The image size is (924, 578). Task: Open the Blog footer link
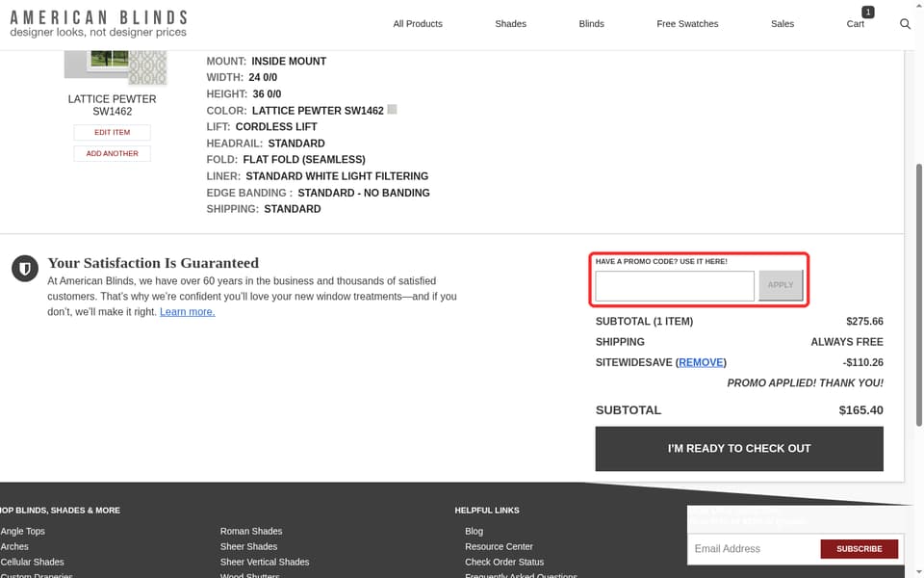pyautogui.click(x=474, y=531)
